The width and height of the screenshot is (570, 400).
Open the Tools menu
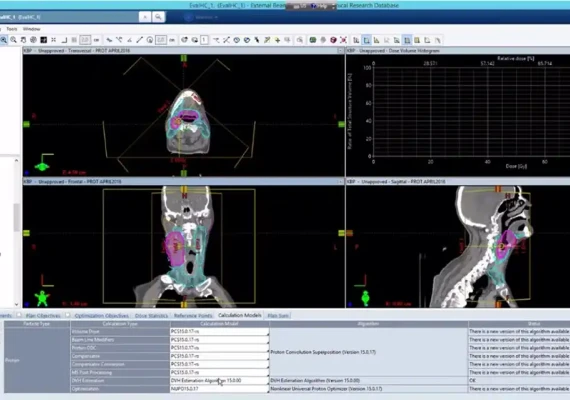(x=12, y=29)
